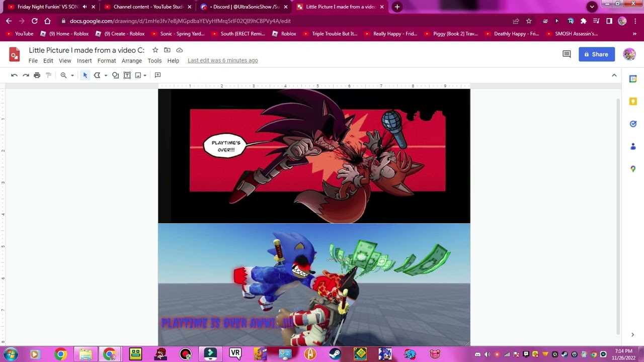Open the File menu
The image size is (644, 362).
pyautogui.click(x=33, y=61)
